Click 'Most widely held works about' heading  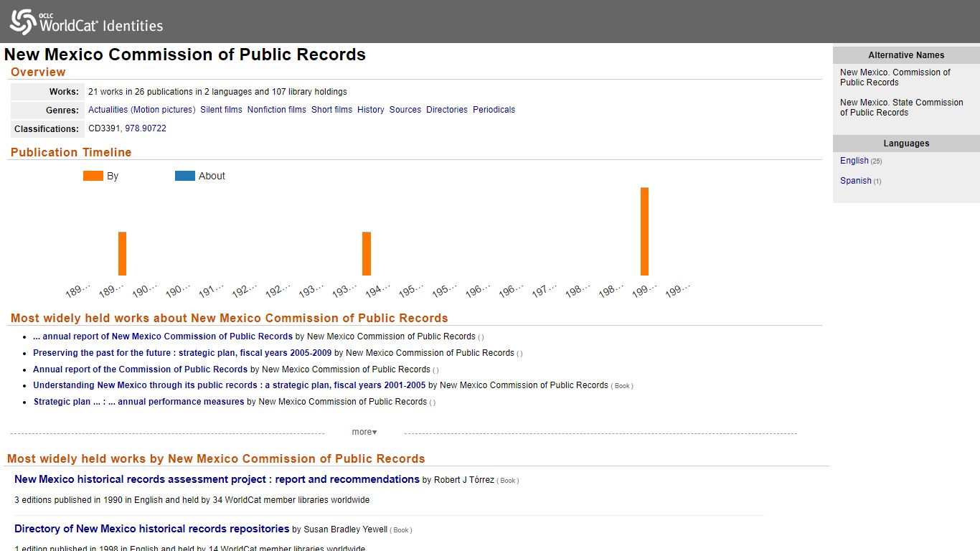229,318
